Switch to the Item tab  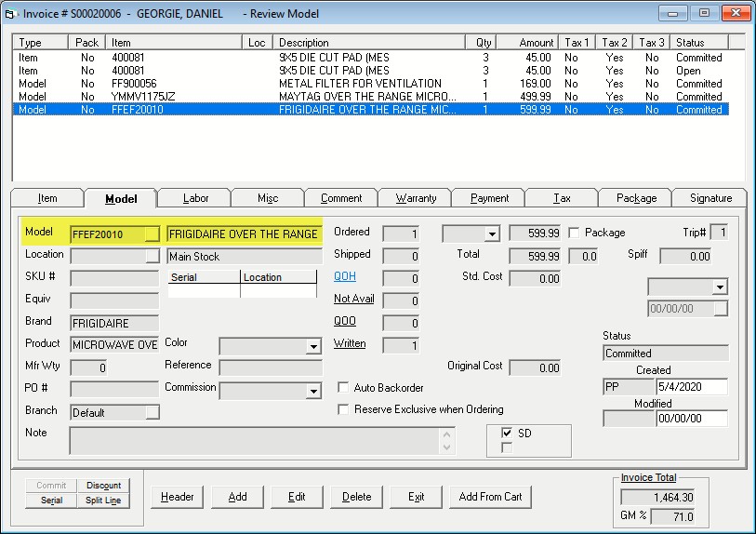click(x=47, y=198)
